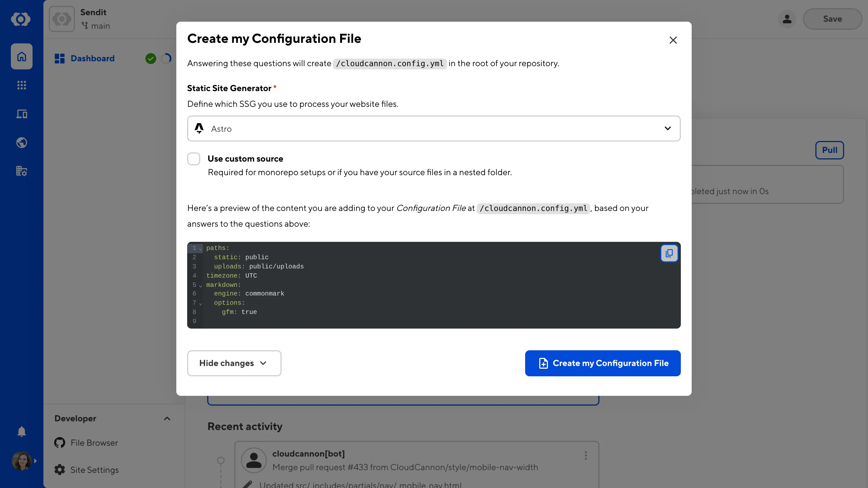
Task: Open the Static Site Generator dropdown
Action: pos(668,128)
